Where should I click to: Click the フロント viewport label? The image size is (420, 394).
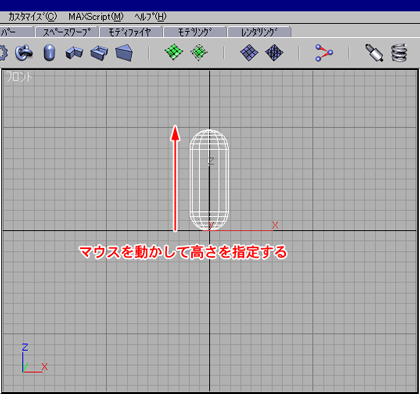point(19,77)
